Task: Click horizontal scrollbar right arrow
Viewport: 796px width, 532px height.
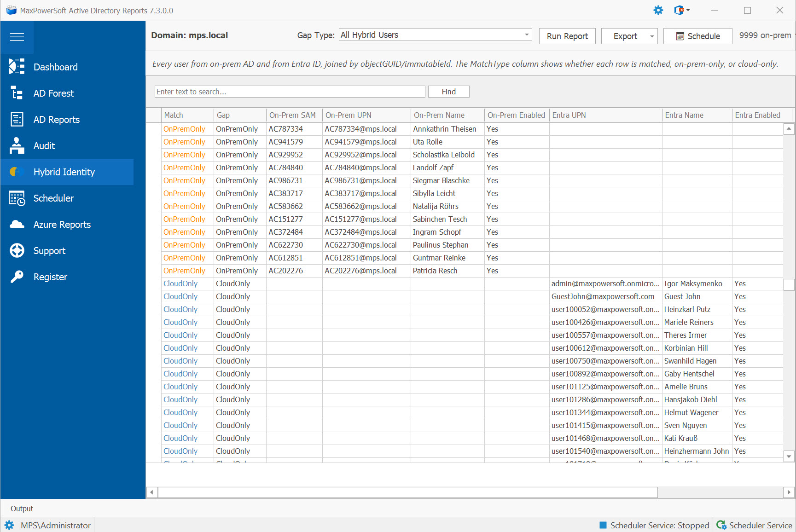Action: click(789, 492)
